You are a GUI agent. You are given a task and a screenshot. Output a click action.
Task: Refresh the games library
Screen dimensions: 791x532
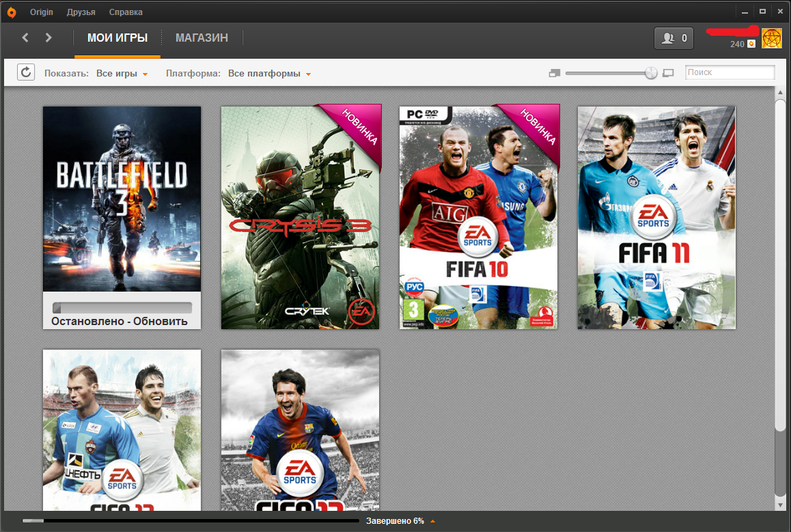click(26, 72)
